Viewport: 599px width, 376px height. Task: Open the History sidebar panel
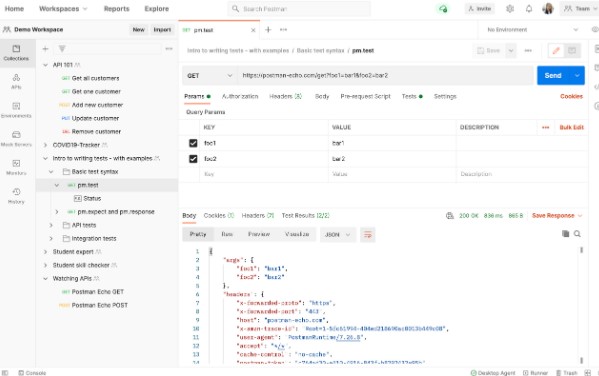(16, 196)
